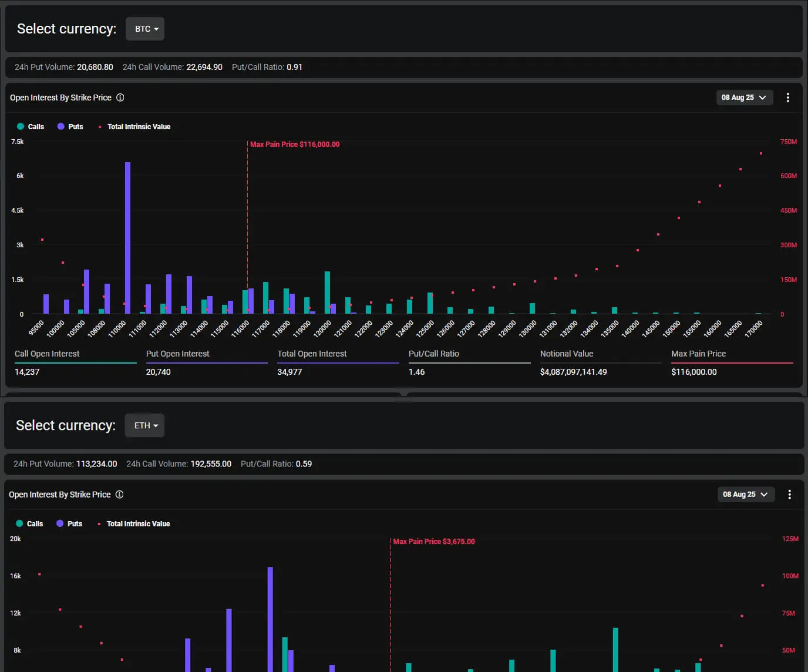Toggle the Puts series in BTC chart legend
The width and height of the screenshot is (808, 672).
[x=70, y=127]
